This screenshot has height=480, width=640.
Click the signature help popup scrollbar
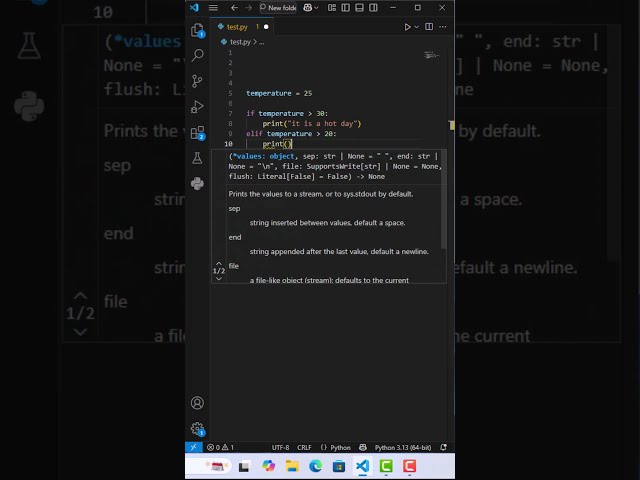click(x=444, y=200)
